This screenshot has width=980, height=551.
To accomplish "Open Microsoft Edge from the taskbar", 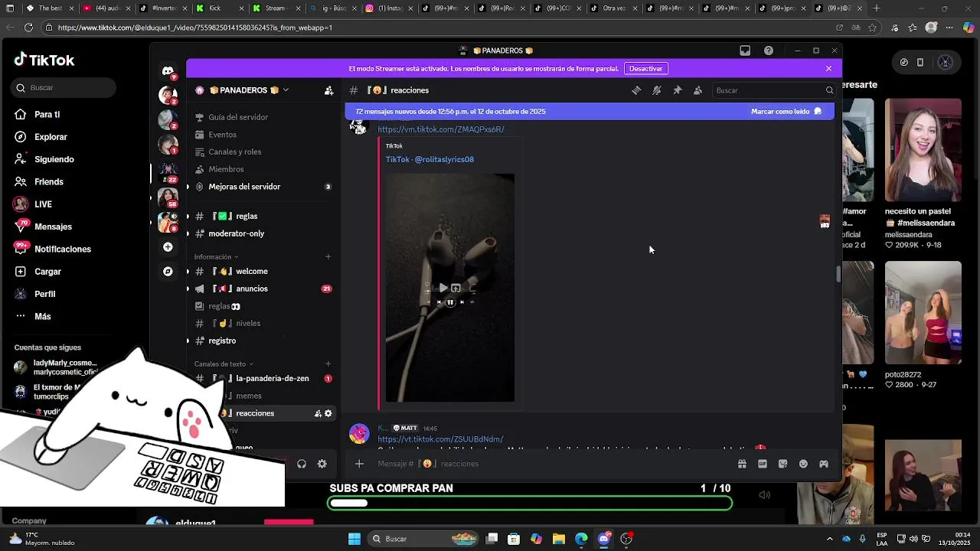I will tap(582, 539).
